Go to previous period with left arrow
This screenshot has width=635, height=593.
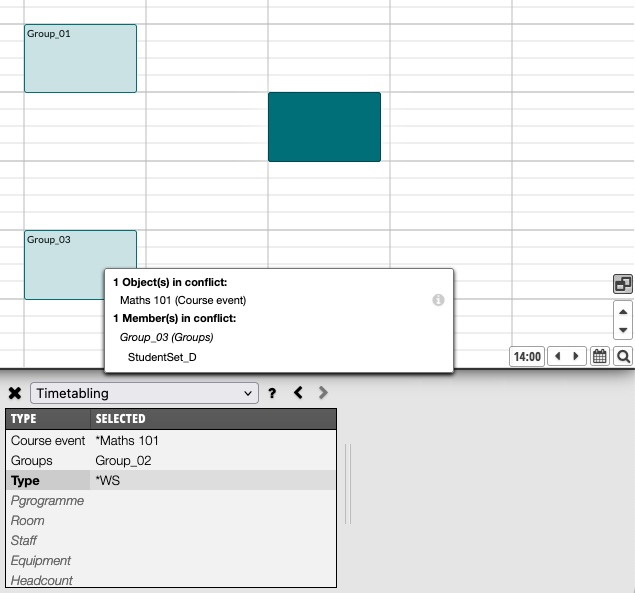tap(558, 357)
